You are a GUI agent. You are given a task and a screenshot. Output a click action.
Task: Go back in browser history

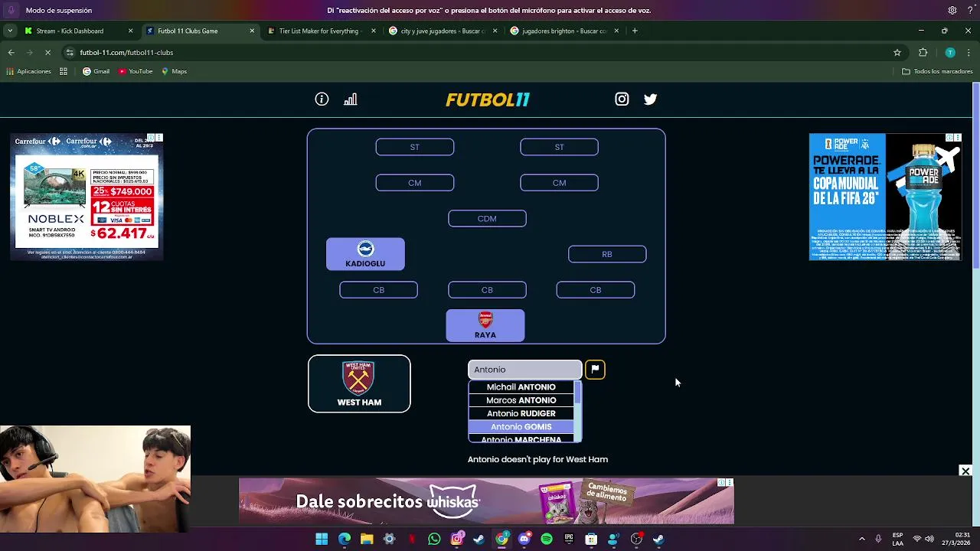11,53
